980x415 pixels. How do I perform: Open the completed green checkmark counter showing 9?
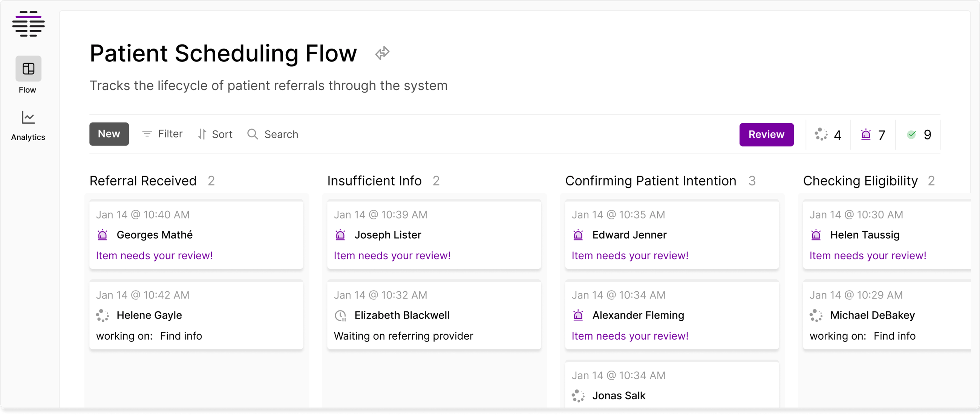[x=919, y=134]
